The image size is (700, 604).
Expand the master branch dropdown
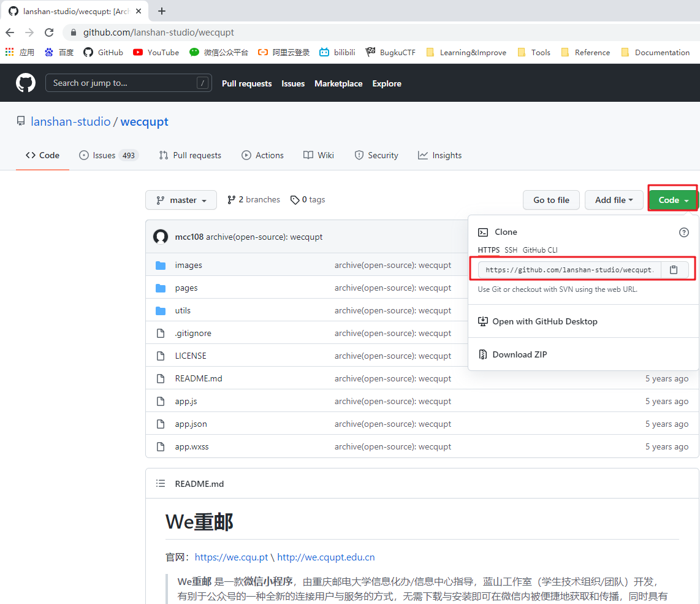pos(181,200)
